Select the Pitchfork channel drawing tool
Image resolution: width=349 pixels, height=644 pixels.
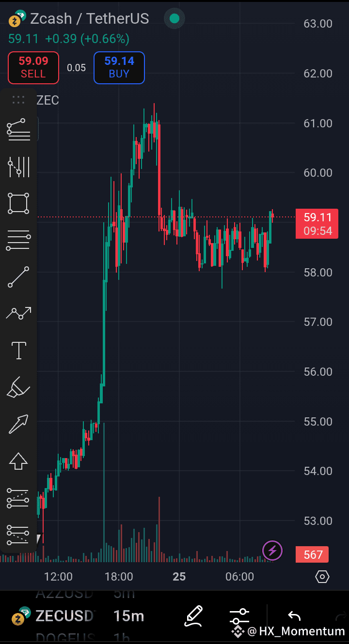[18, 167]
